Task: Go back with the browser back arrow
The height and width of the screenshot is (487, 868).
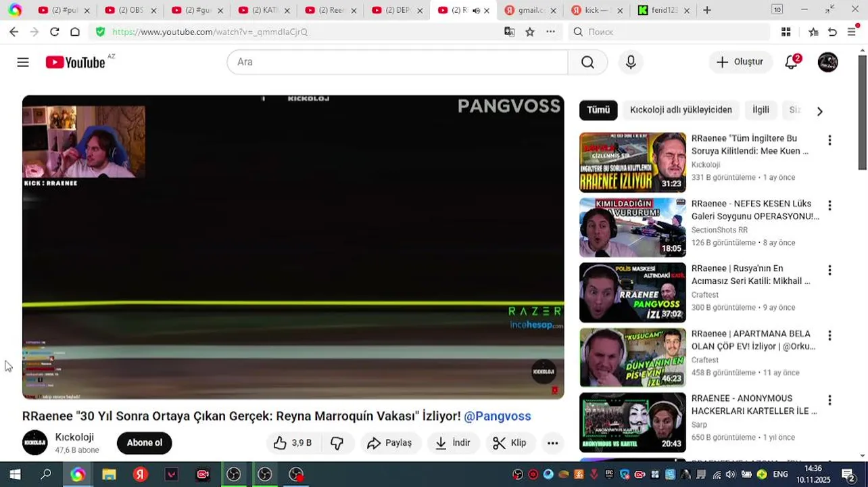Action: point(14,32)
